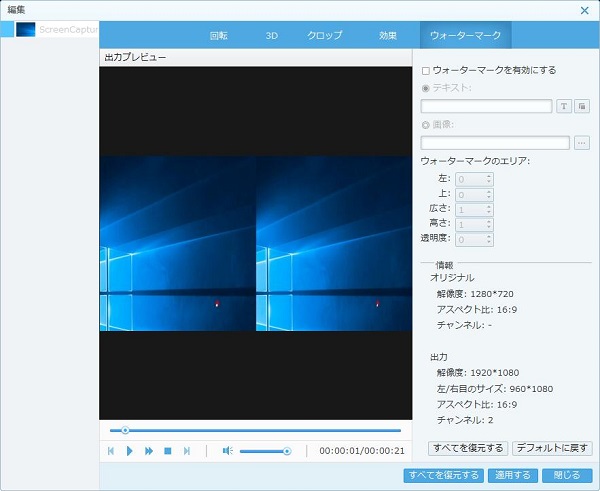This screenshot has width=600, height=491.
Task: Enable the ウォーターマークを有効にする checkbox
Action: [426, 71]
